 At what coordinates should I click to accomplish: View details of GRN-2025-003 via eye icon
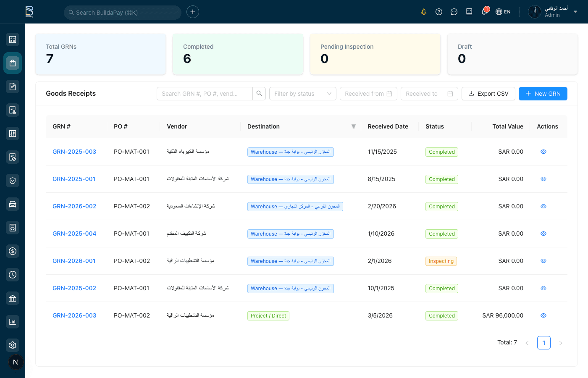[543, 152]
